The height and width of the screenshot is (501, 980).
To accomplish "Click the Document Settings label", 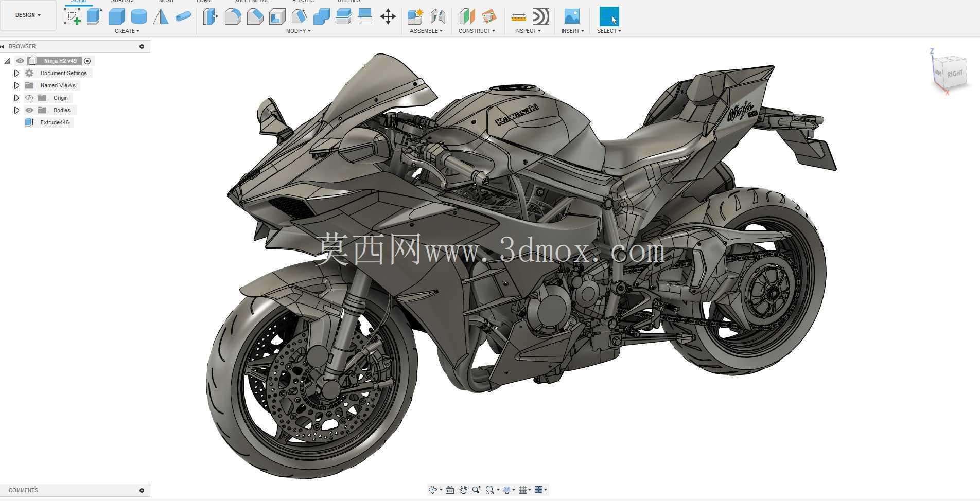I will (x=64, y=73).
